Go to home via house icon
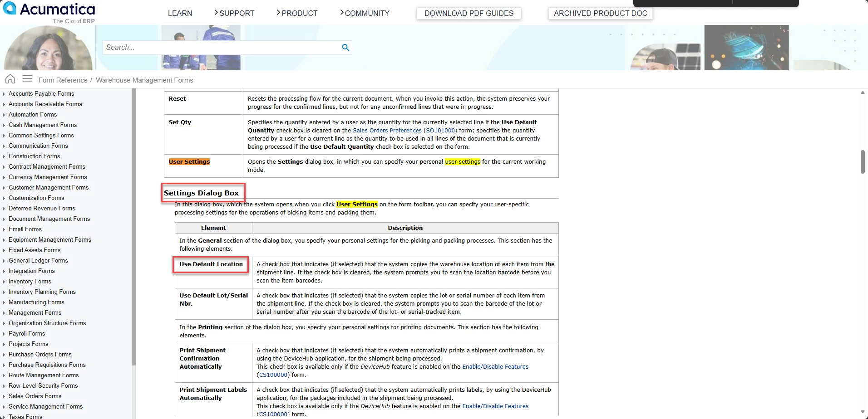The width and height of the screenshot is (868, 419). click(10, 79)
